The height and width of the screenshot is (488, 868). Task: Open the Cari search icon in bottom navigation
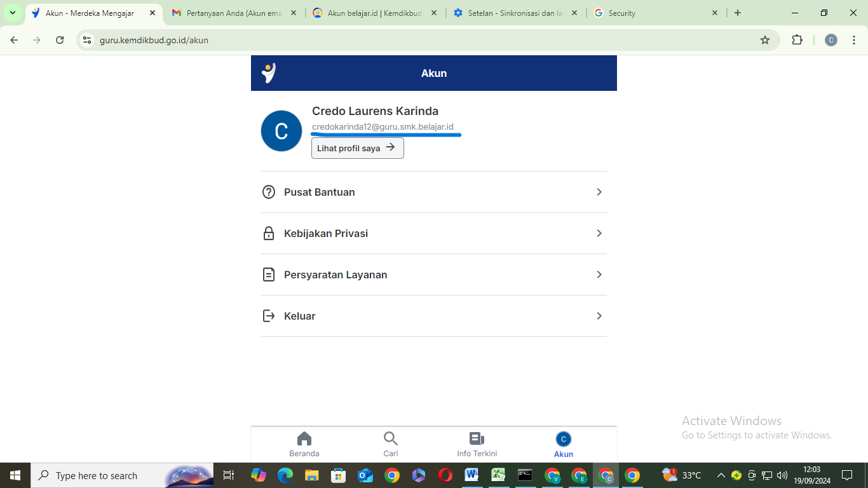390,439
